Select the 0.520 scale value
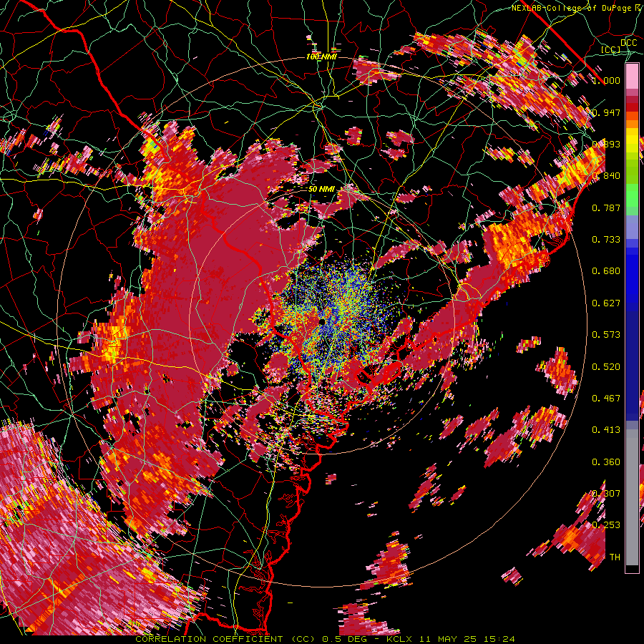644x644 pixels. (x=606, y=367)
